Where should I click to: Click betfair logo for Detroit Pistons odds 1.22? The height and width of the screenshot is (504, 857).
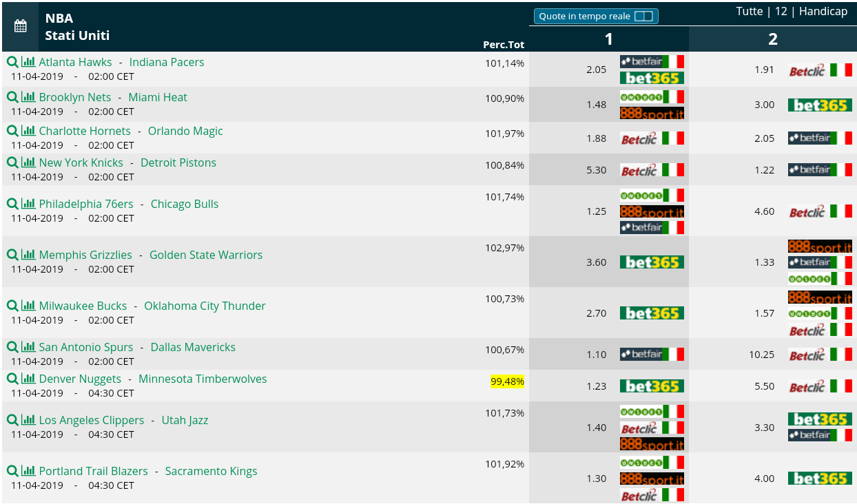point(820,170)
